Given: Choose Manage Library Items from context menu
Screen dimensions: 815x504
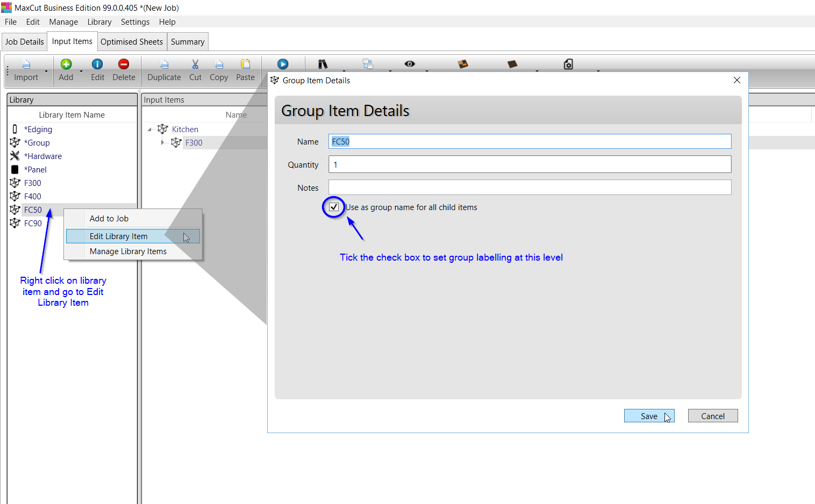Looking at the screenshot, I should [x=133, y=251].
